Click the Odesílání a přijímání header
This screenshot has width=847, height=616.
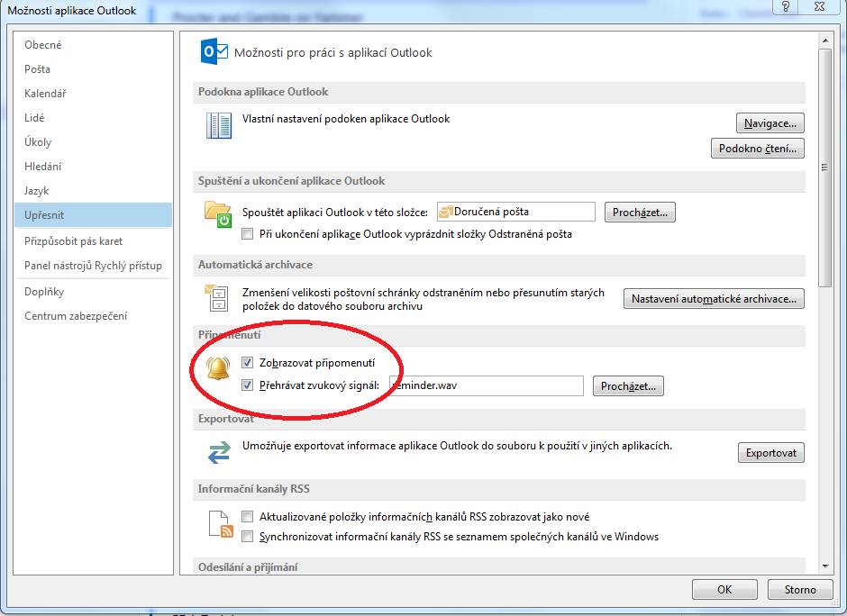[499, 566]
